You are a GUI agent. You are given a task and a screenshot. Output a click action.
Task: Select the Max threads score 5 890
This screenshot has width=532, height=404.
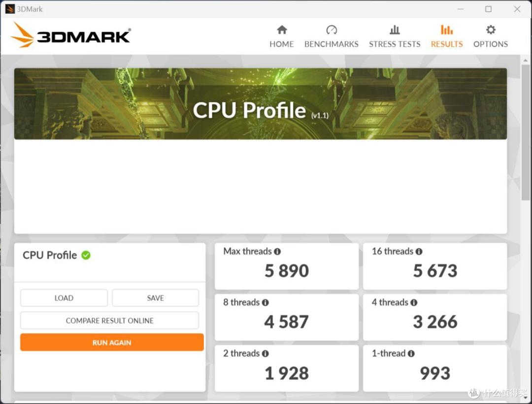[287, 271]
